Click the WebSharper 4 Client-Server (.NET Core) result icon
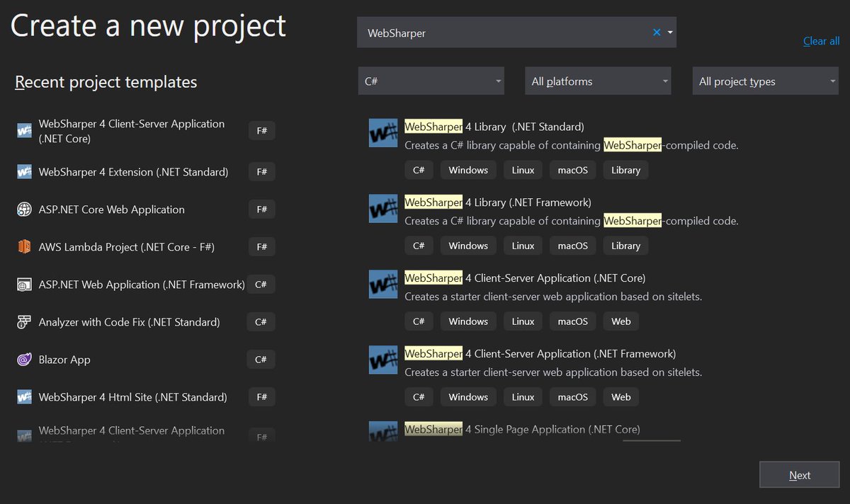The image size is (850, 504). pos(382,284)
